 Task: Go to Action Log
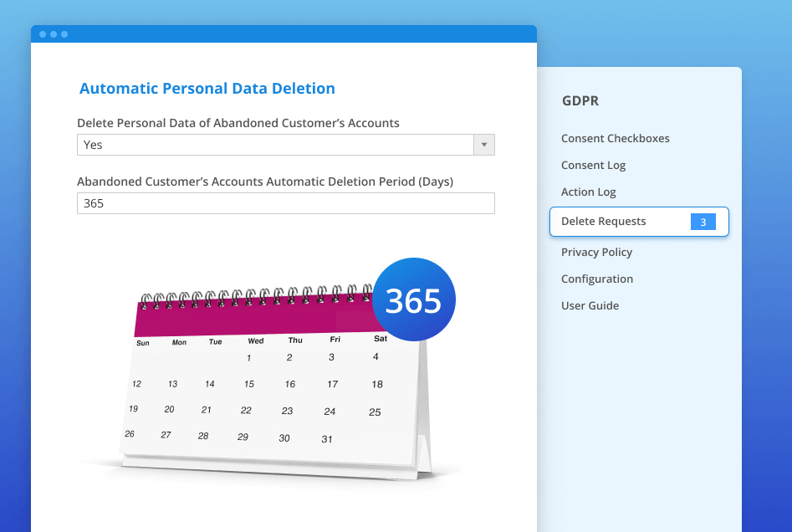(x=588, y=192)
